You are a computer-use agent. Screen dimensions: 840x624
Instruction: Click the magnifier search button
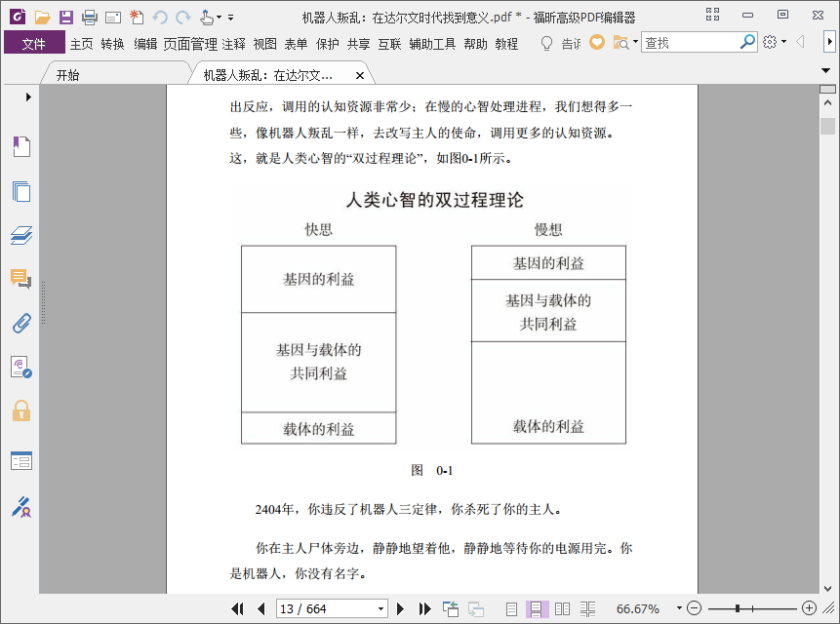click(x=747, y=42)
